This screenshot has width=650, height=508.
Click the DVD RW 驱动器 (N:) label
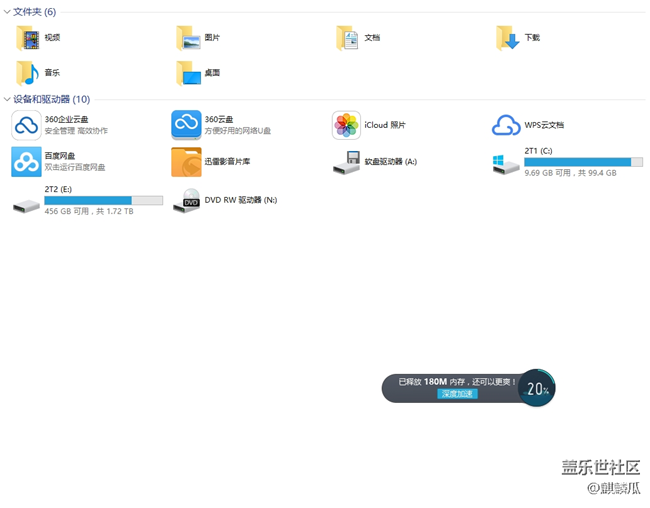pos(241,200)
